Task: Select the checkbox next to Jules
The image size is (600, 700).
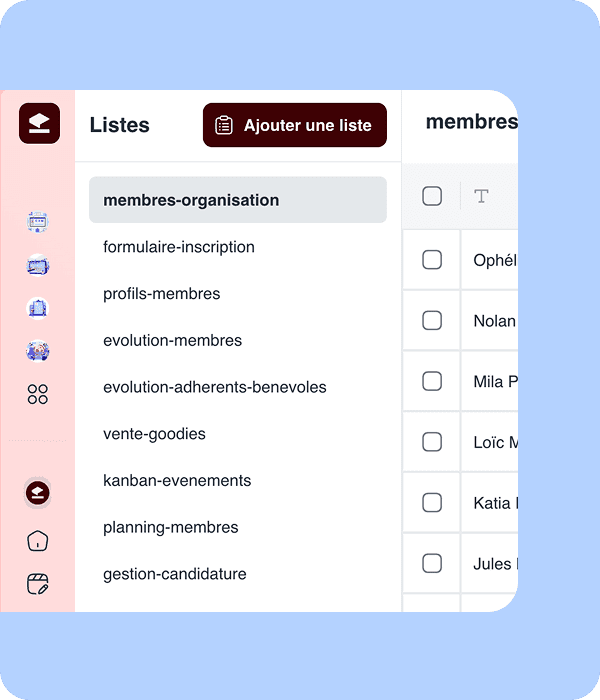Action: tap(432, 564)
